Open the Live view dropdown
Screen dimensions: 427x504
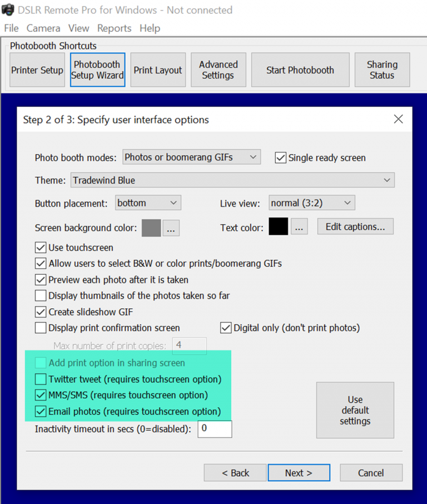(x=312, y=203)
